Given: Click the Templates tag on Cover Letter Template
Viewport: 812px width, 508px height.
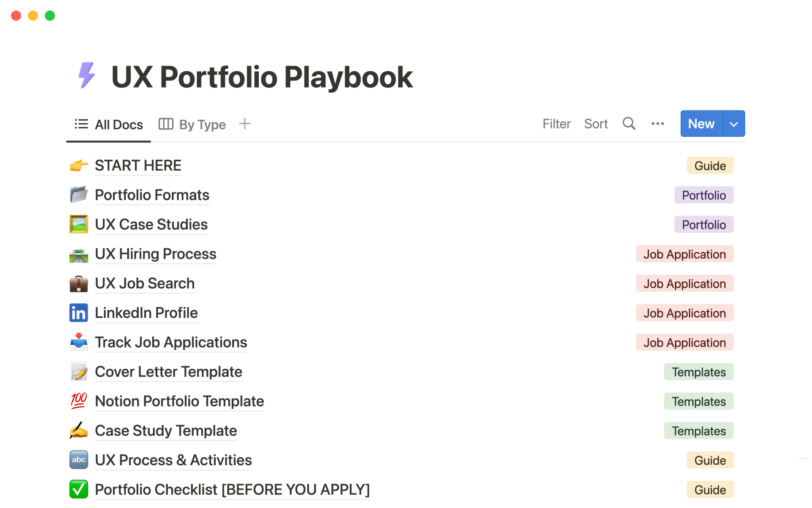Looking at the screenshot, I should click(698, 372).
